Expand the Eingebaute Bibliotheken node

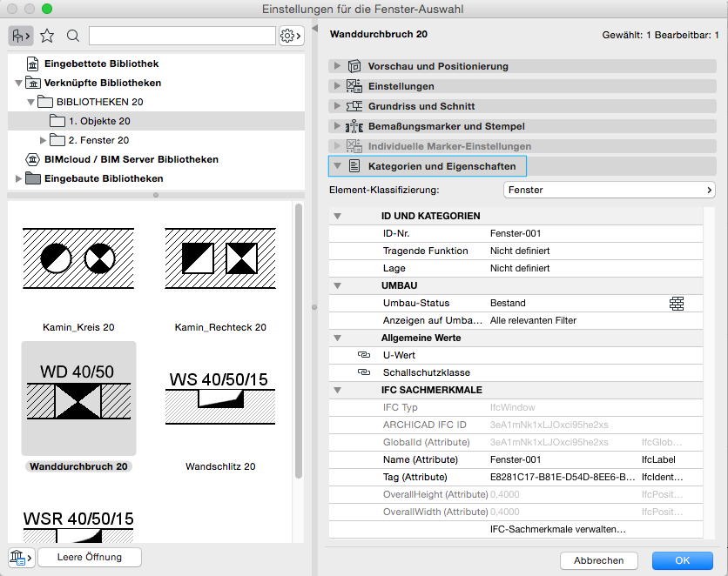(18, 178)
